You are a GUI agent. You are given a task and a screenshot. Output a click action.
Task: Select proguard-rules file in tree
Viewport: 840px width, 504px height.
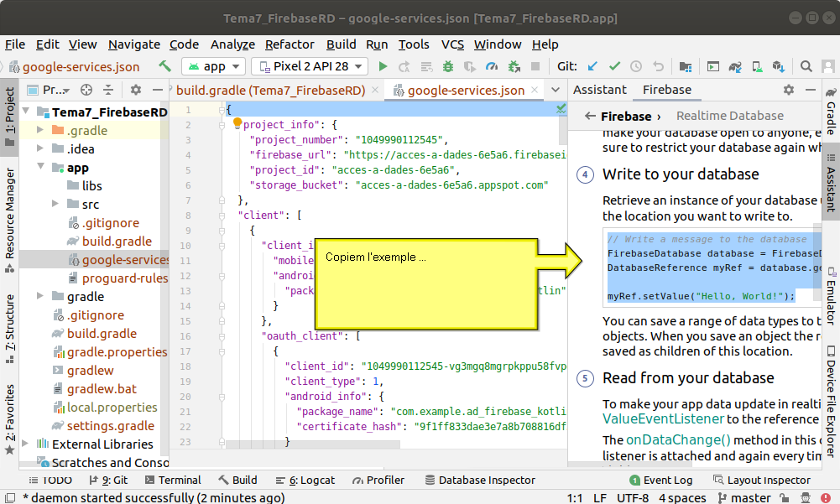118,278
